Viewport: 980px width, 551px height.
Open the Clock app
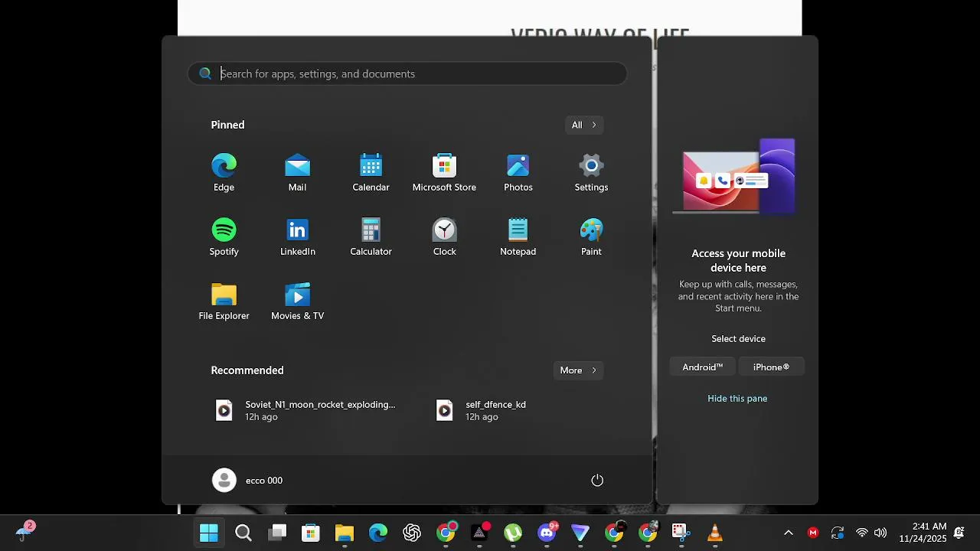pos(444,237)
